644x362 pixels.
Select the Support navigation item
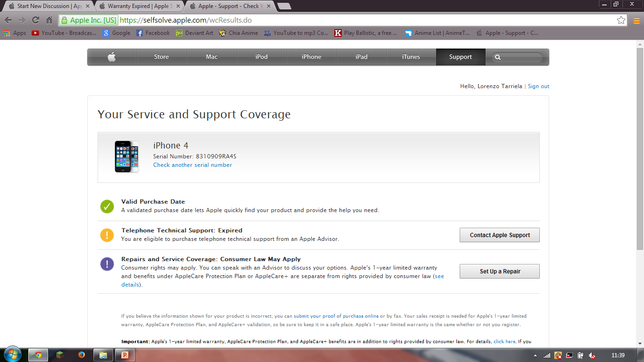click(x=461, y=57)
